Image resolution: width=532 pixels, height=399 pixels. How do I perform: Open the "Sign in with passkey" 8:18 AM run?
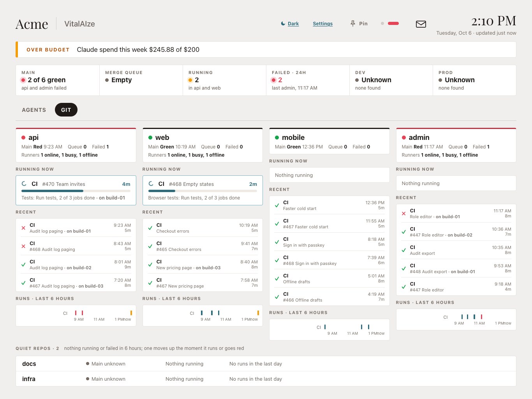tap(329, 242)
